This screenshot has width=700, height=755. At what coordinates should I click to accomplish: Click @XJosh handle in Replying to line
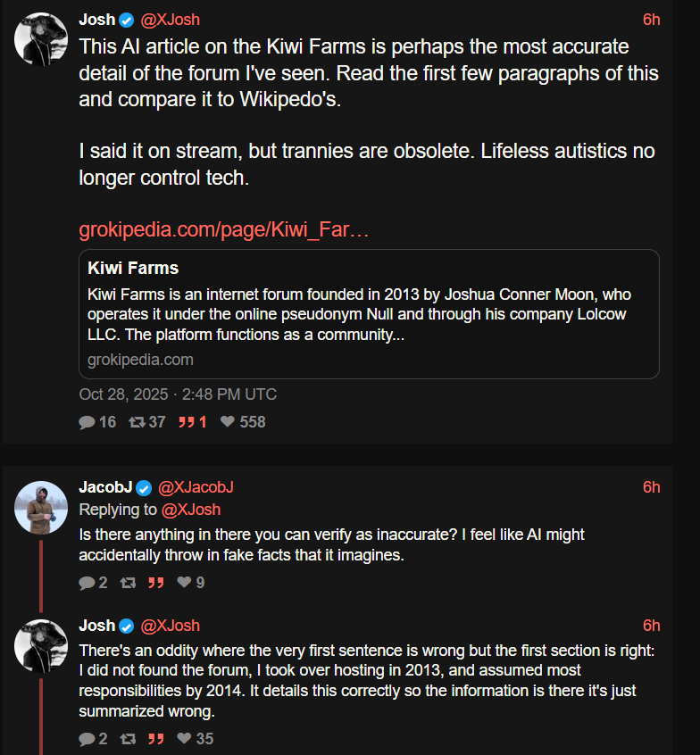(x=190, y=510)
